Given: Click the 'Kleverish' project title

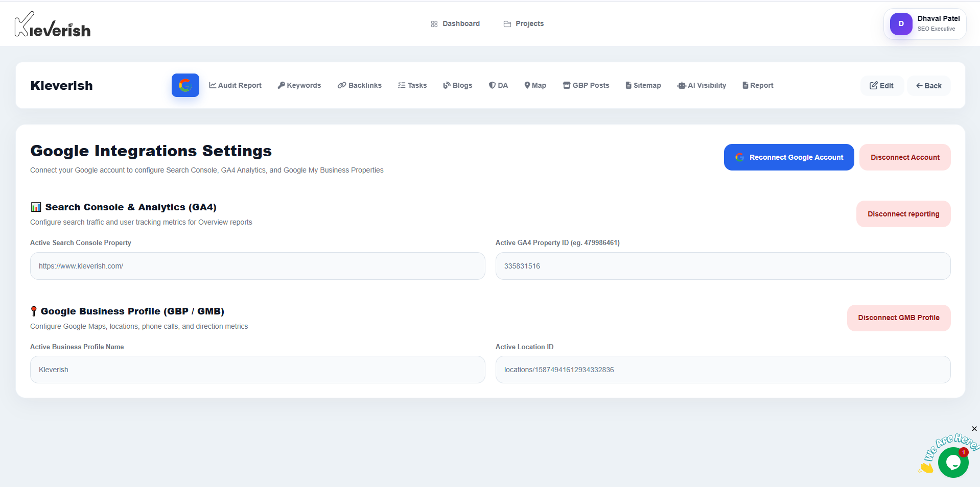Looking at the screenshot, I should 61,86.
